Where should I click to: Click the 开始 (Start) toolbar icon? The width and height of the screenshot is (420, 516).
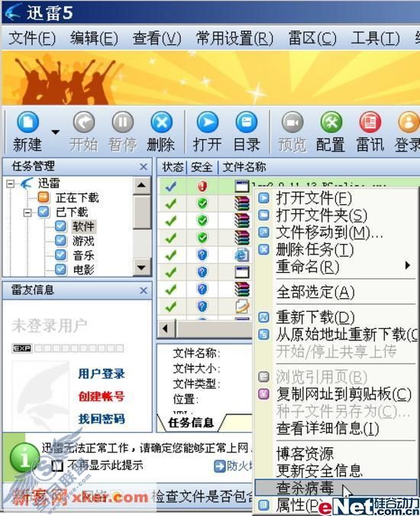pos(84,122)
